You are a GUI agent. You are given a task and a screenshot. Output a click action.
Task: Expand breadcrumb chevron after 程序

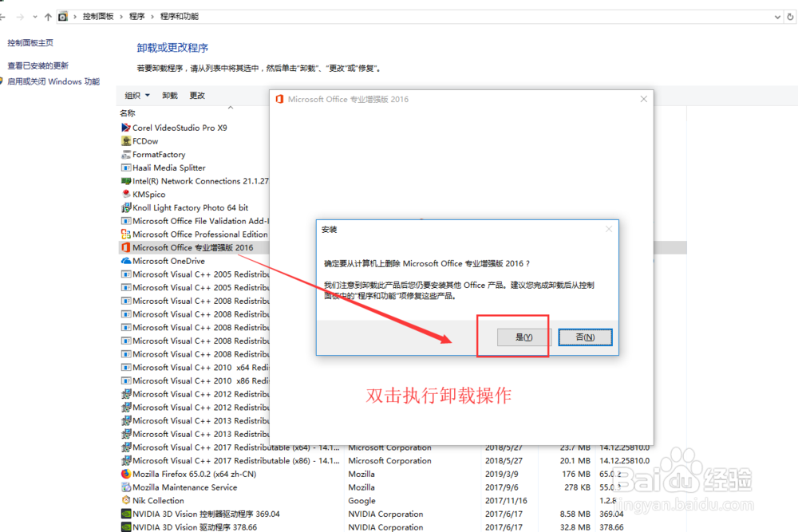tap(152, 17)
